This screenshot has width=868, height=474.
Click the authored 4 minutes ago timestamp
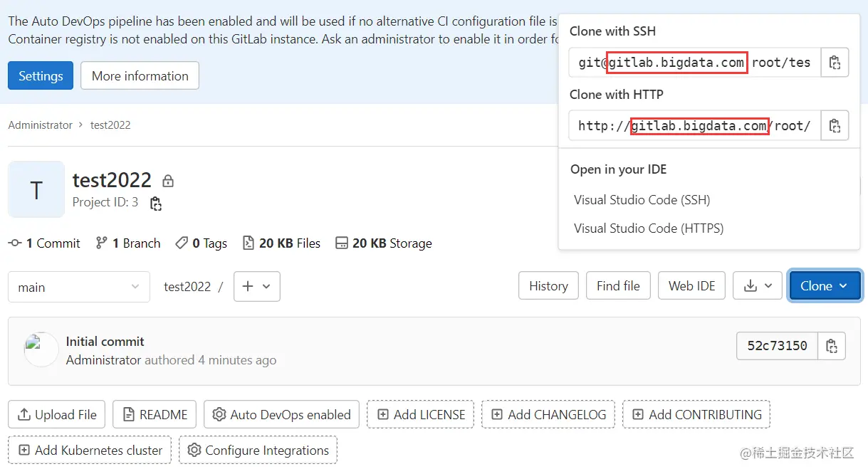click(211, 360)
